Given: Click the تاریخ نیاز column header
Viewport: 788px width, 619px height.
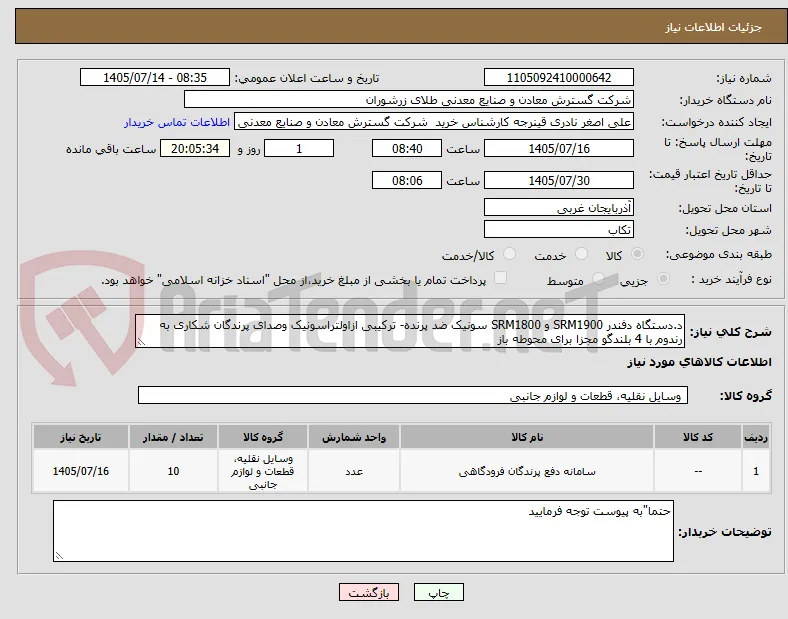Looking at the screenshot, I should (81, 437).
